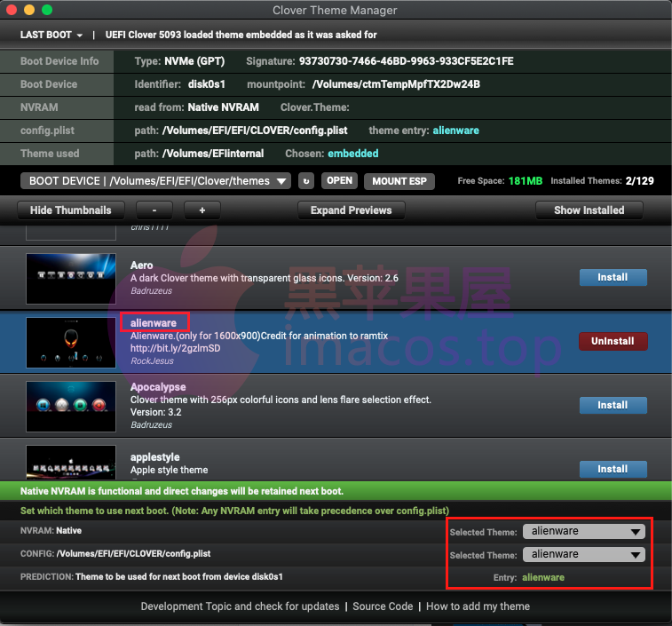Click the applestyle theme thumbnail

(x=71, y=462)
